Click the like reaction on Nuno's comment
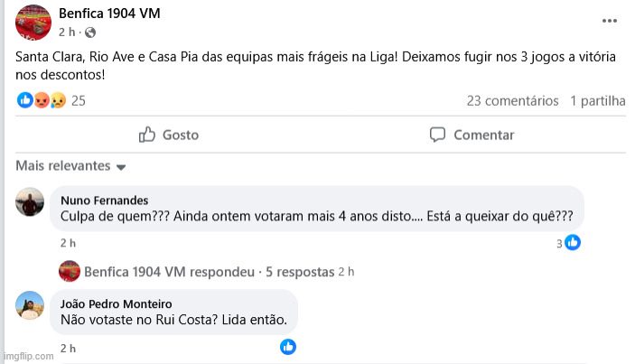This screenshot has width=635, height=364. click(572, 242)
